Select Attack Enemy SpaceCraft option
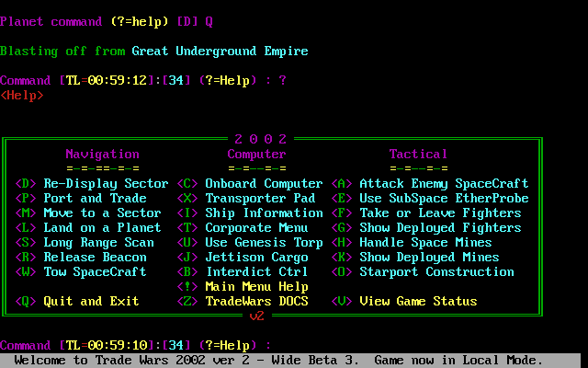 pos(430,184)
